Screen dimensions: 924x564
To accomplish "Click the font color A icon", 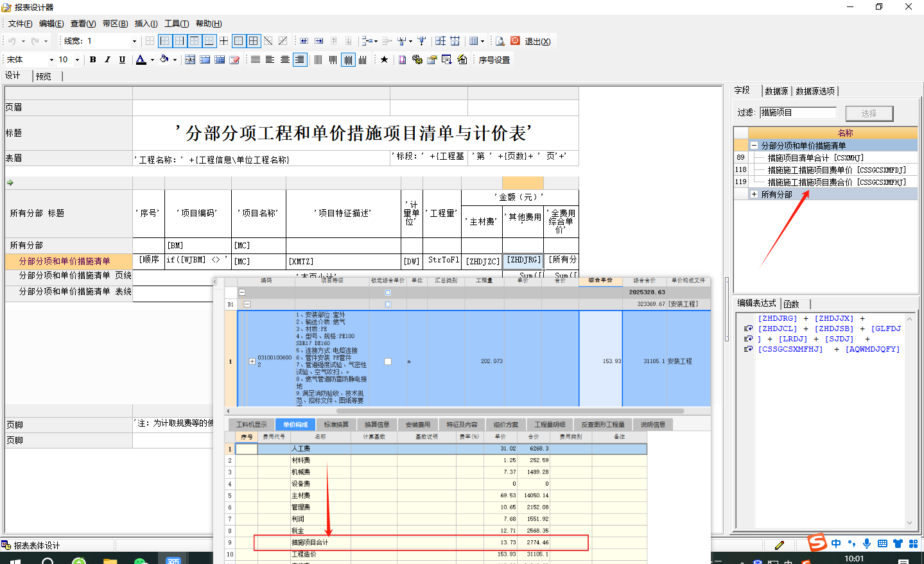I will (x=141, y=60).
